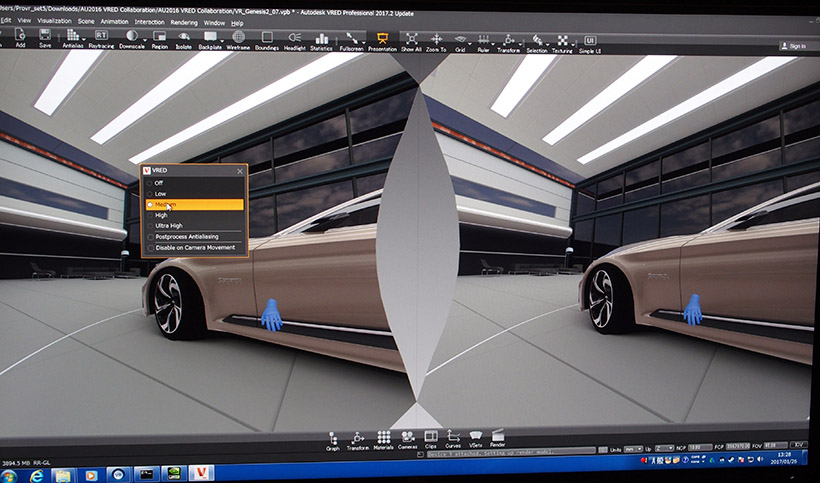Click the Downscale toolbar icon
This screenshot has height=483, width=820.
pos(131,36)
